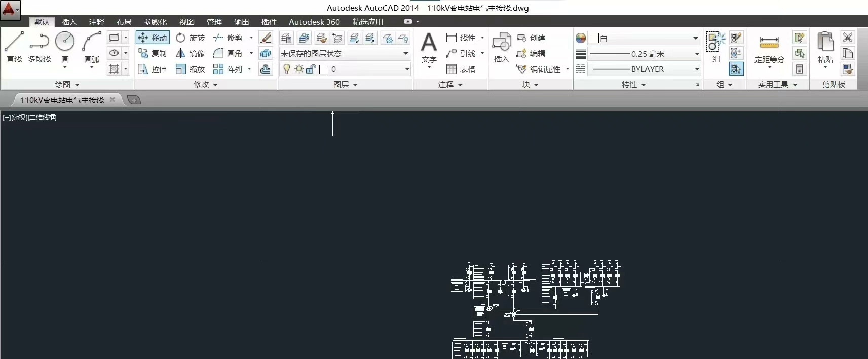Toggle the group selection button
The image size is (868, 359).
click(x=736, y=69)
